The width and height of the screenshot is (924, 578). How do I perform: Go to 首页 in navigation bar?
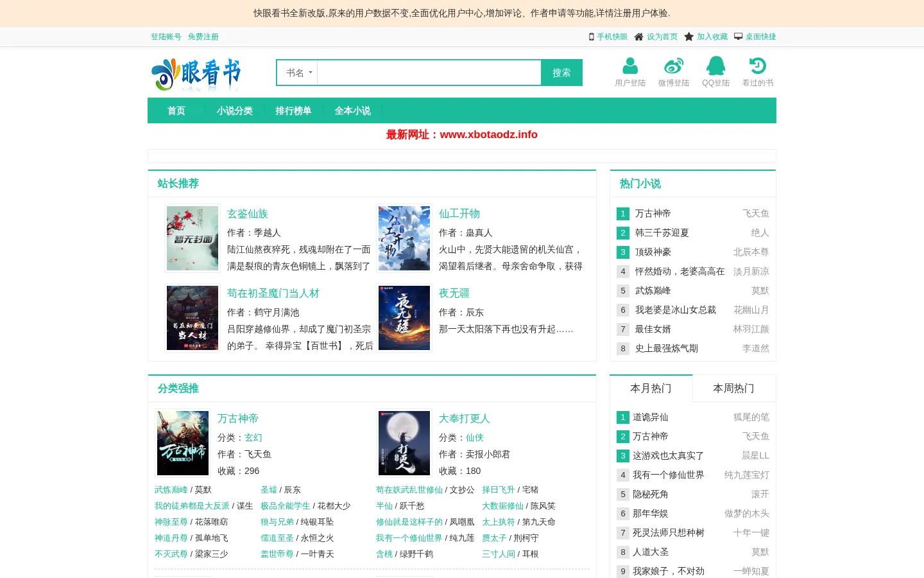tap(176, 110)
